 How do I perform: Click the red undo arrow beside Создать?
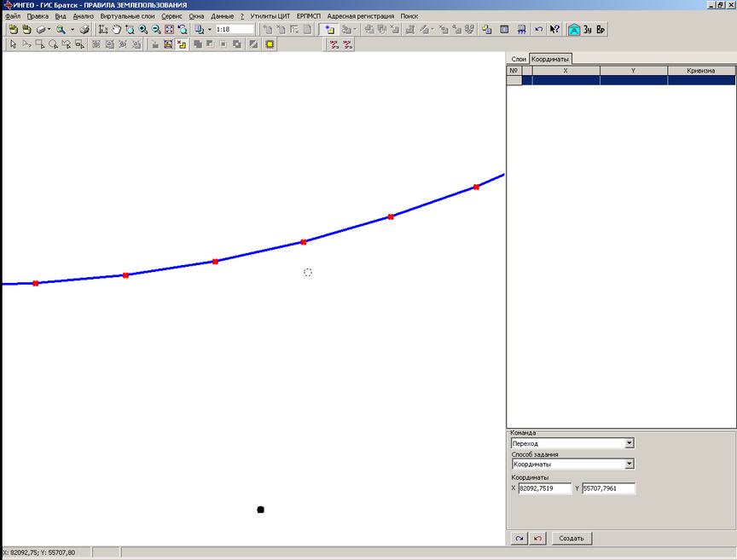point(537,539)
